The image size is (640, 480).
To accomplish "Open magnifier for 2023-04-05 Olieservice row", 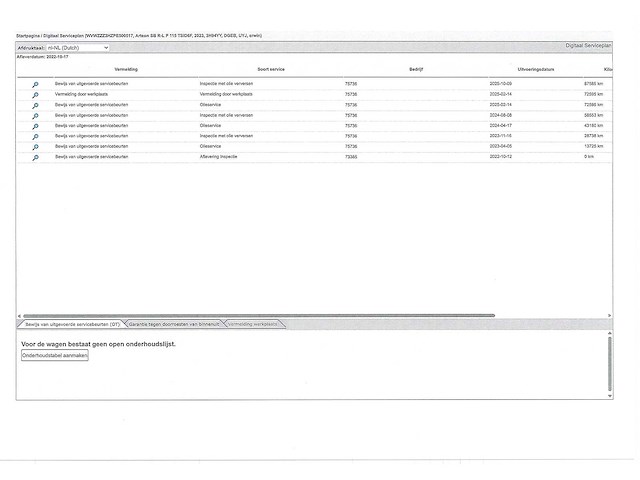I will 36,147.
